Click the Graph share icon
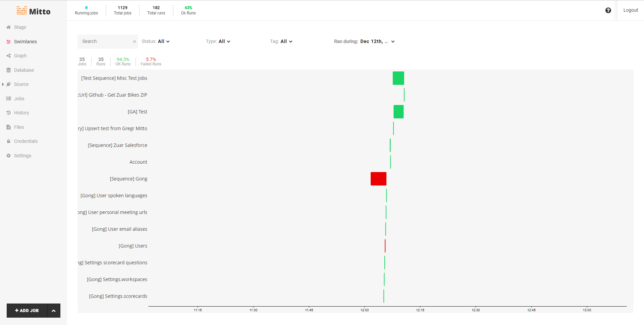The width and height of the screenshot is (644, 325). click(x=9, y=56)
